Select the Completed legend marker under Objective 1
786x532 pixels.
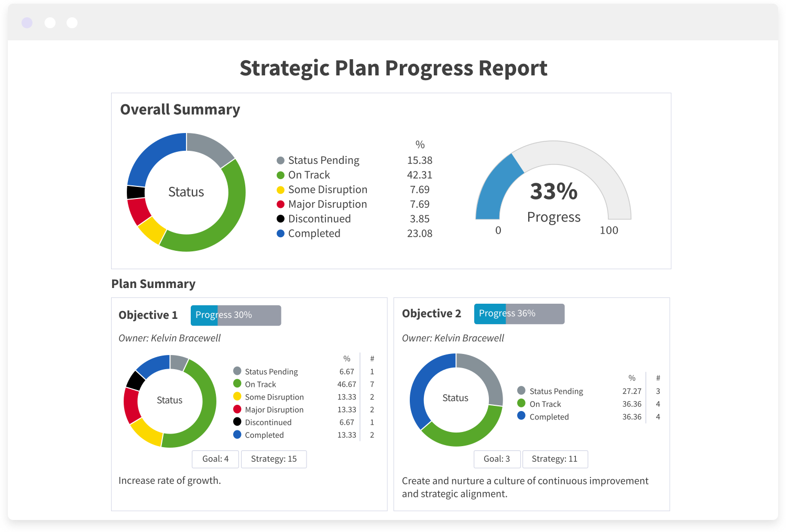pyautogui.click(x=237, y=435)
